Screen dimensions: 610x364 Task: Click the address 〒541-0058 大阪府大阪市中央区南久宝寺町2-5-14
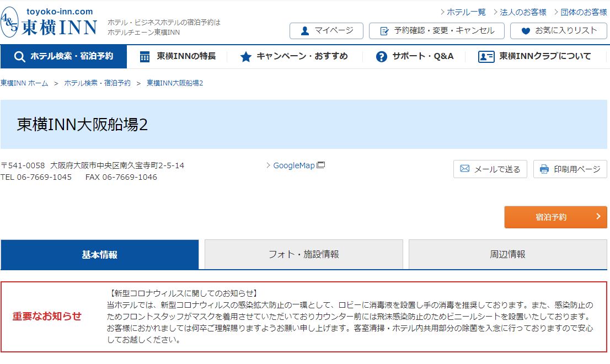tap(92, 165)
